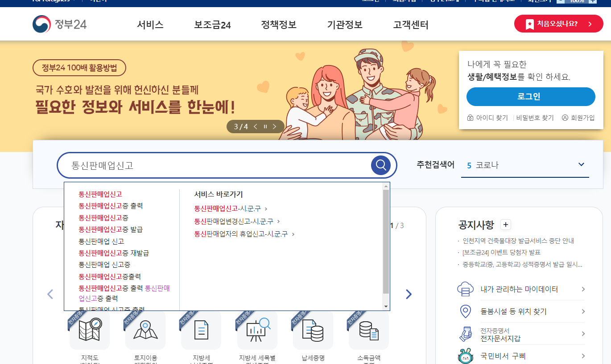Open notice [보조금24] 이벤트 당첨자 발표
The width and height of the screenshot is (611, 364).
(502, 253)
